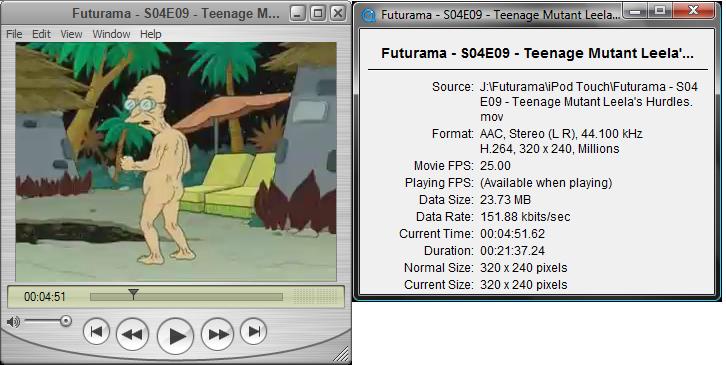
Task: Close the movie info window
Action: click(694, 11)
